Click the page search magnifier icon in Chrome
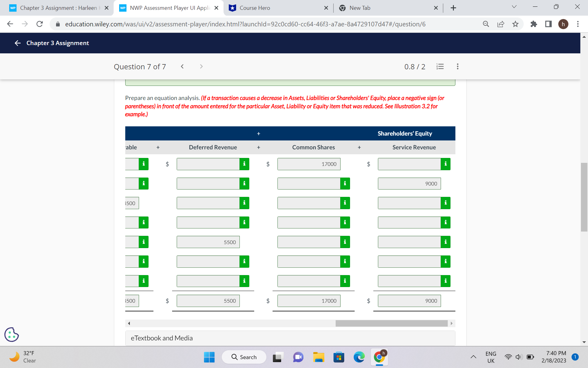The image size is (588, 368). click(x=486, y=24)
